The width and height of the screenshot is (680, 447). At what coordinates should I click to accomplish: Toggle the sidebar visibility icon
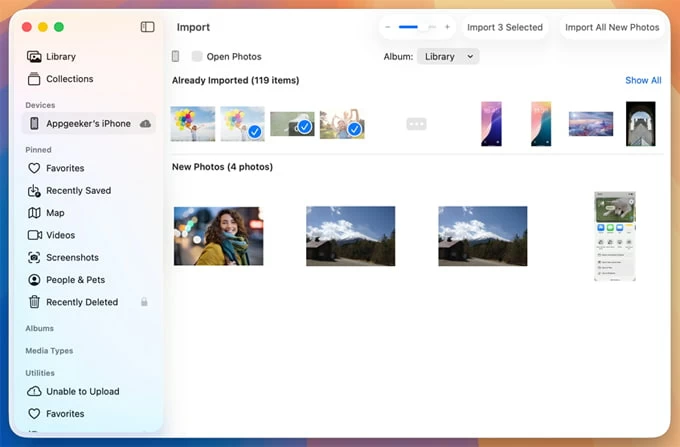pyautogui.click(x=148, y=27)
